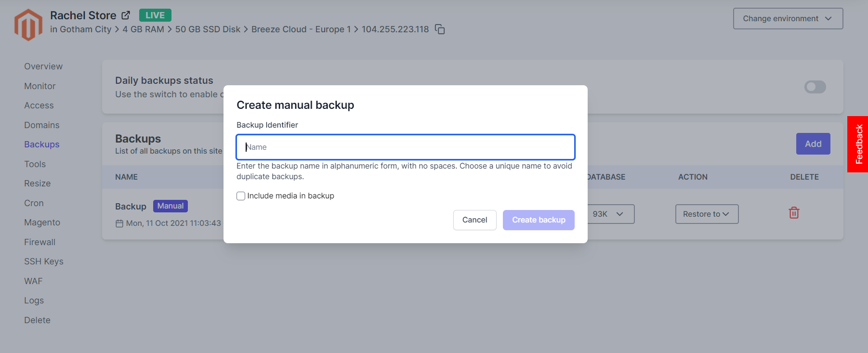Viewport: 868px width, 353px height.
Task: Click the 4 GB RAM breadcrumb
Action: coord(143,29)
